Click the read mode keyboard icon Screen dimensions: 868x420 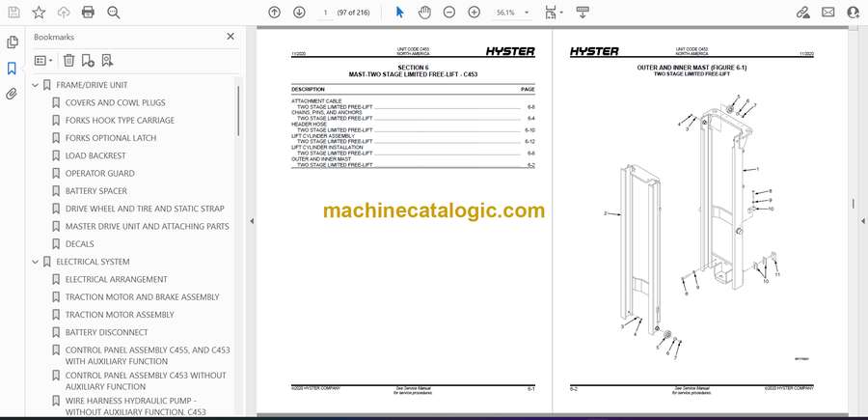click(582, 13)
